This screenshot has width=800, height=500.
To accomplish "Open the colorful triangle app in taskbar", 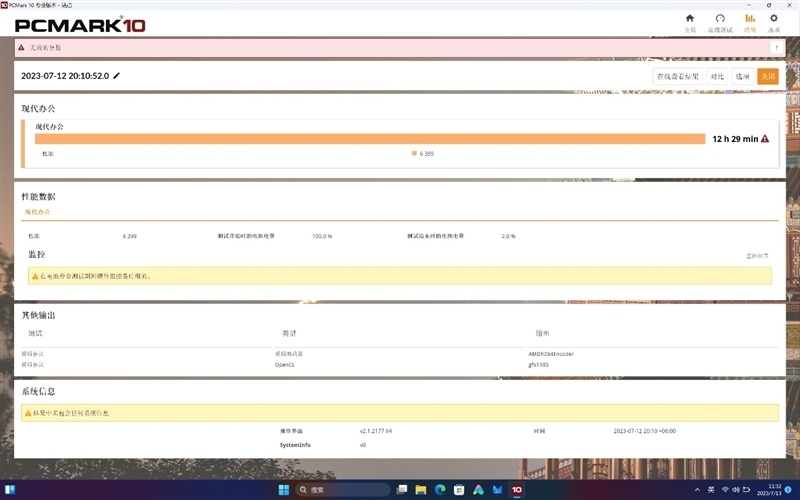I will point(478,490).
